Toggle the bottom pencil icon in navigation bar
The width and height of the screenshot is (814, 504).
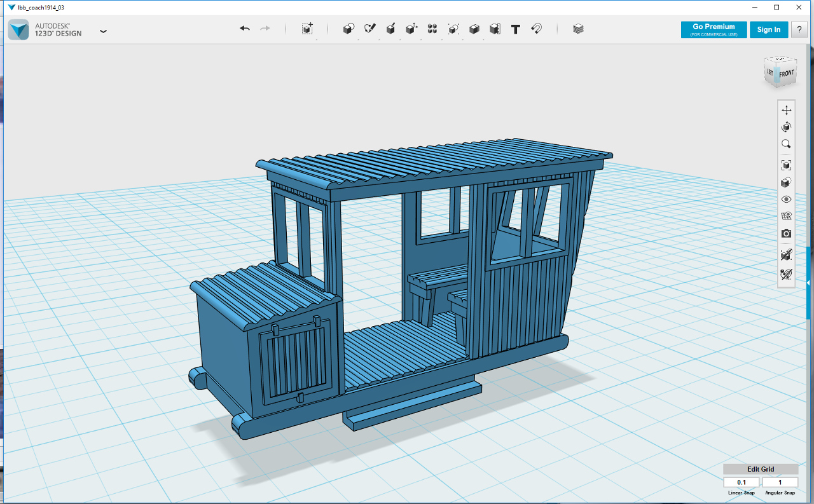786,275
